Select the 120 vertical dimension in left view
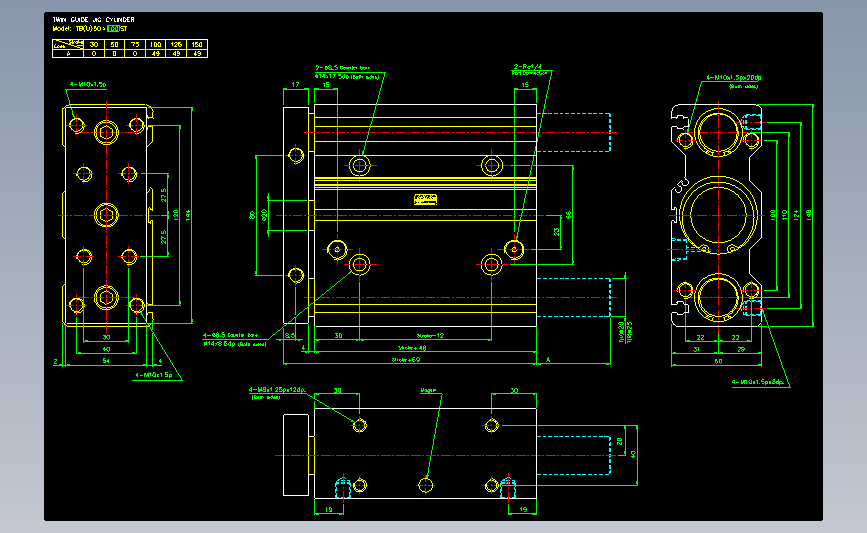 (x=176, y=215)
